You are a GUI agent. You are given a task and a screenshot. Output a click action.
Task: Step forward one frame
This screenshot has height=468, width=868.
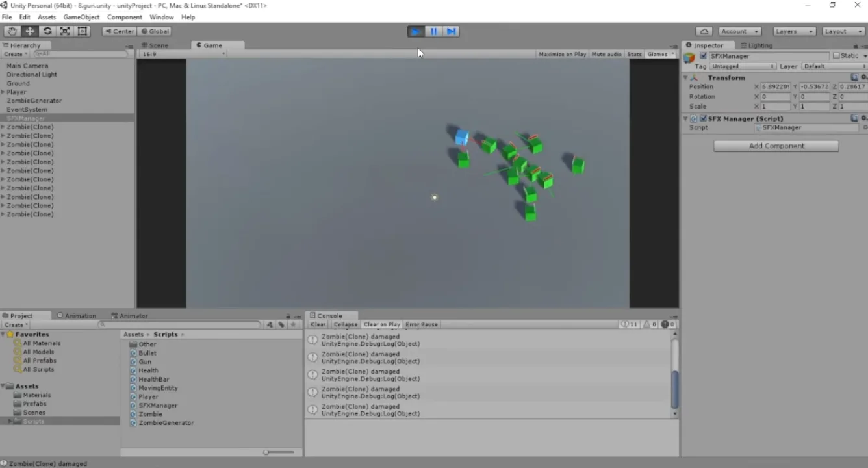tap(452, 31)
